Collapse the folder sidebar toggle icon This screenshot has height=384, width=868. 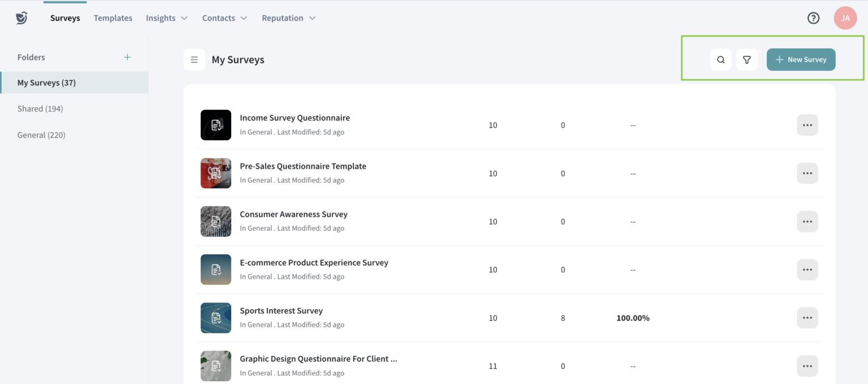tap(194, 59)
